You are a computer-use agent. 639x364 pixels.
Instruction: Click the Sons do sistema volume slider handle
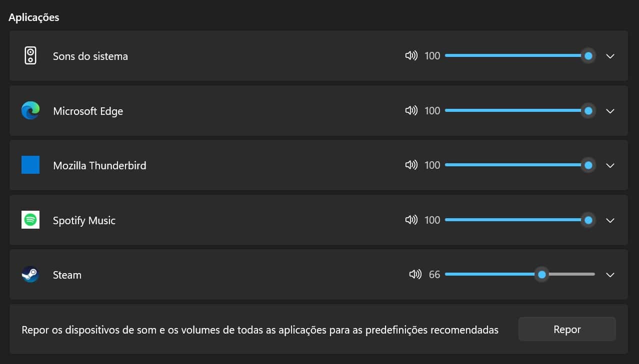588,56
